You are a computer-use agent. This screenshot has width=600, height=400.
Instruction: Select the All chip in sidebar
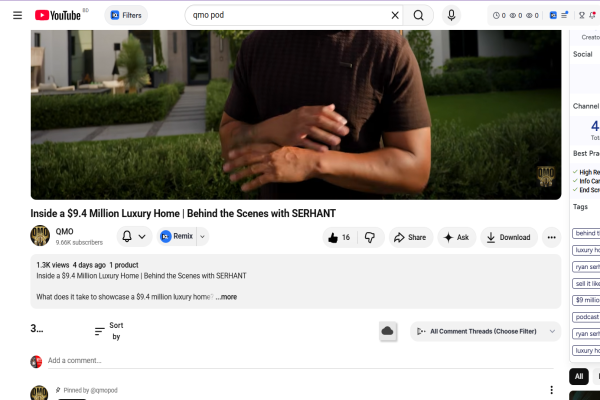(579, 377)
